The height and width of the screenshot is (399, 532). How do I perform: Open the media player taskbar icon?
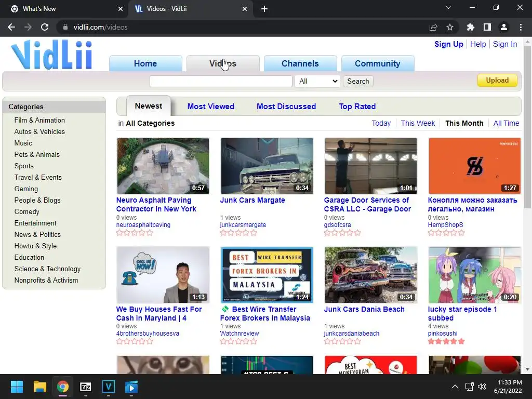131,387
